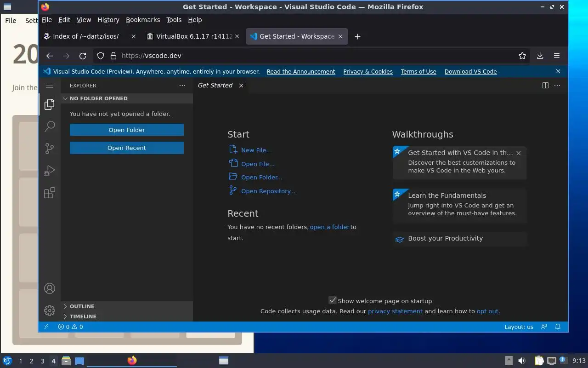The height and width of the screenshot is (368, 588).
Task: Click the shield tracking protection icon
Action: coord(101,56)
